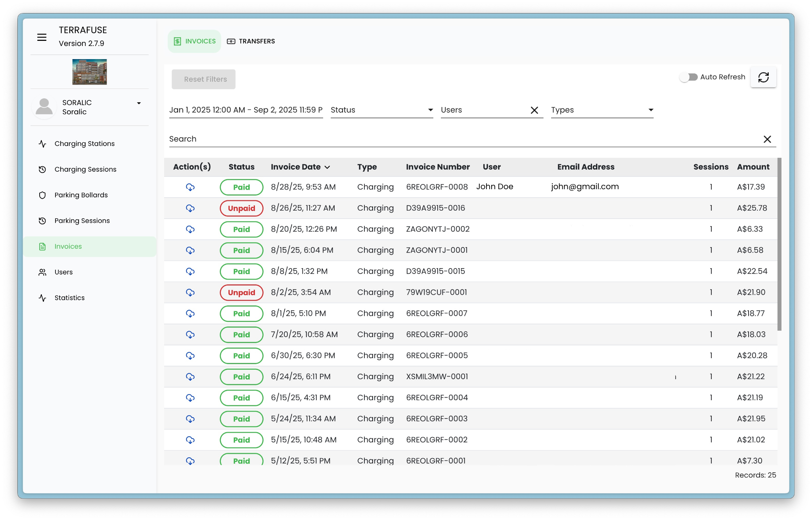Download invoice 6REOLGRF-0008
The width and height of the screenshot is (812, 520).
click(x=190, y=187)
